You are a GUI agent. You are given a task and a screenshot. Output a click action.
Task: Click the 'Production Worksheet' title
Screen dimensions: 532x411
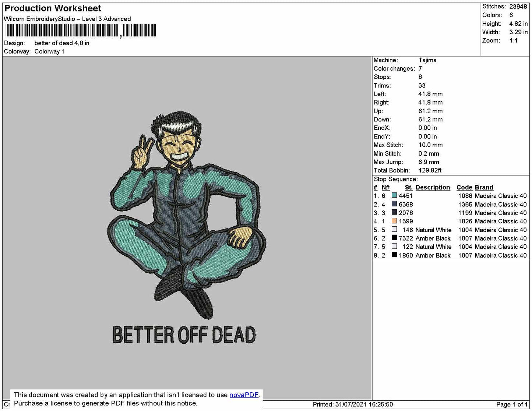click(53, 8)
